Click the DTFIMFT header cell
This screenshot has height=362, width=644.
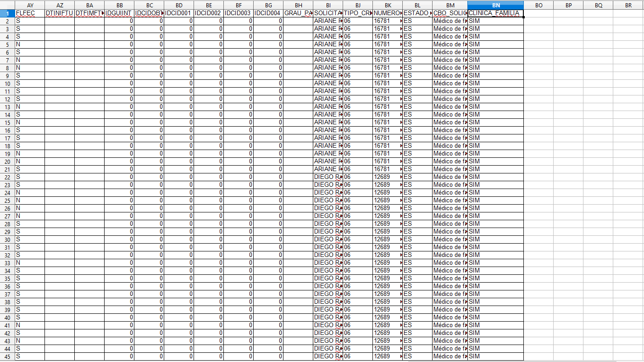(x=89, y=13)
